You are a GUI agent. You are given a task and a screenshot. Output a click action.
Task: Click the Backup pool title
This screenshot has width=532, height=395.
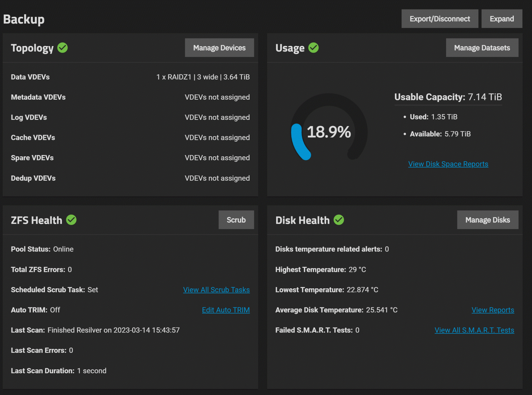coord(24,19)
